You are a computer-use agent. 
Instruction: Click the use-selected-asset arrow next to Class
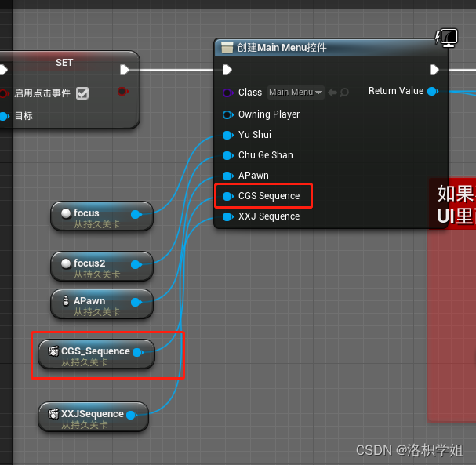click(332, 93)
